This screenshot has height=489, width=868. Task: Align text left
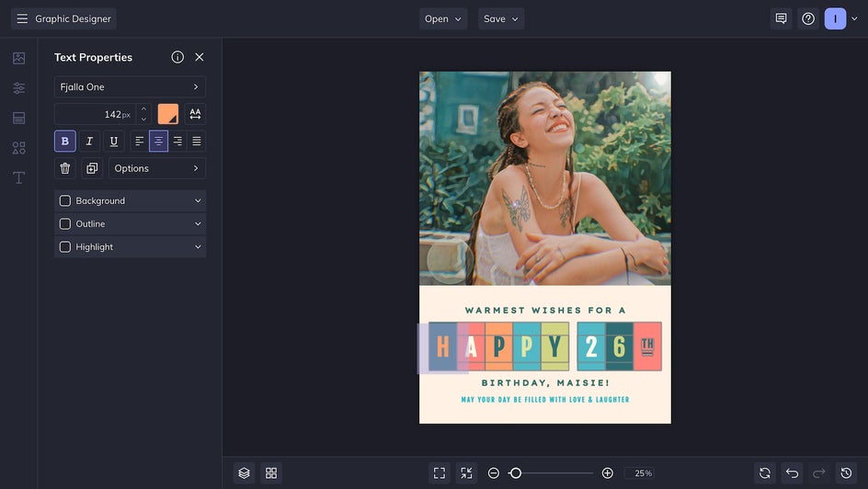tap(140, 141)
